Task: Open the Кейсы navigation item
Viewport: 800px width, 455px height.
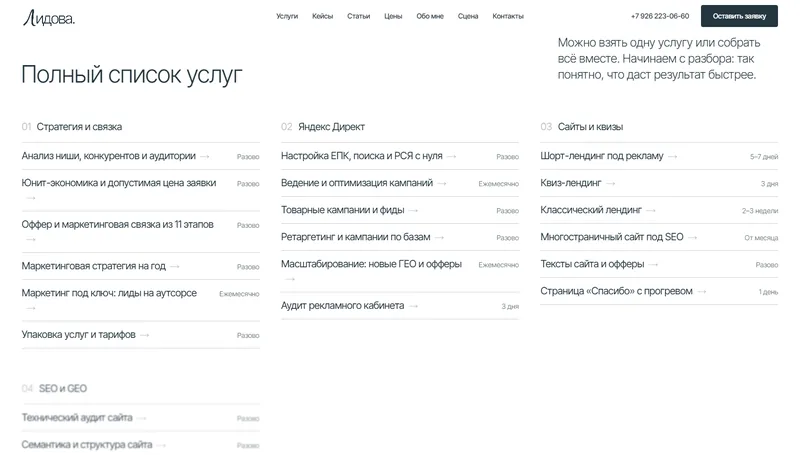Action: [x=322, y=16]
